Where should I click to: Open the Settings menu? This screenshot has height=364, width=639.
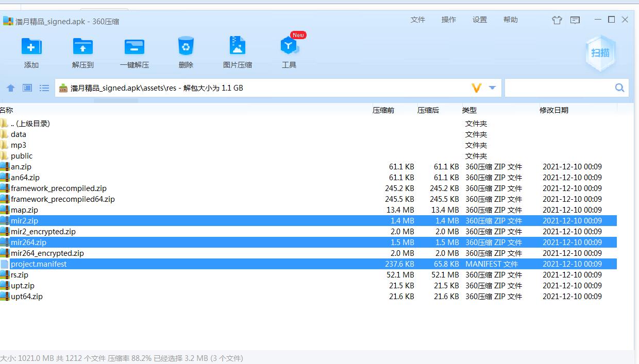[480, 20]
